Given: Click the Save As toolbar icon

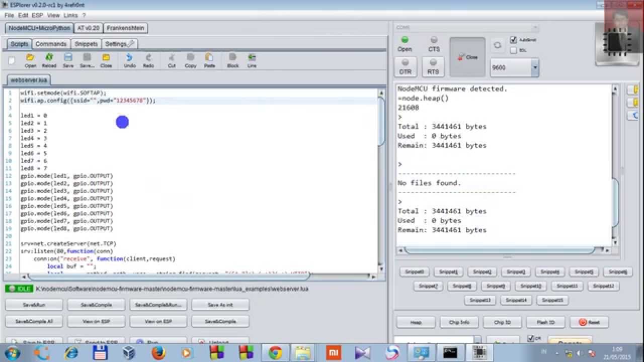Looking at the screenshot, I should click(x=87, y=61).
